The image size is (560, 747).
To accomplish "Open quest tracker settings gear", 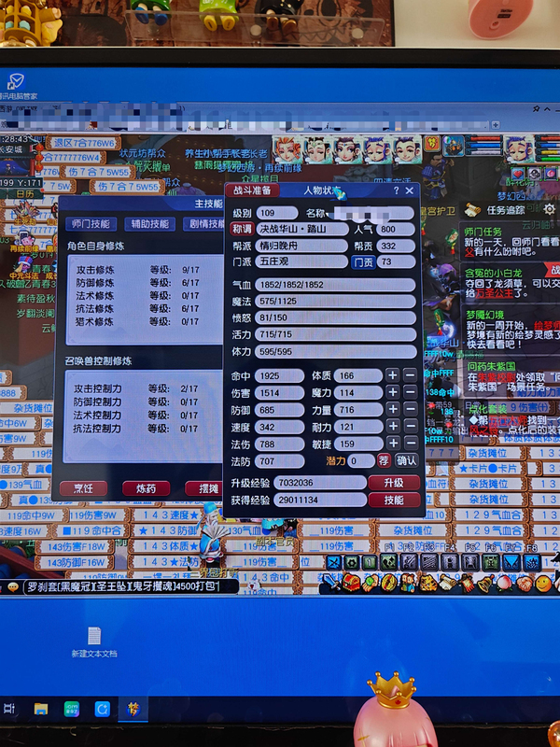I will click(x=549, y=208).
